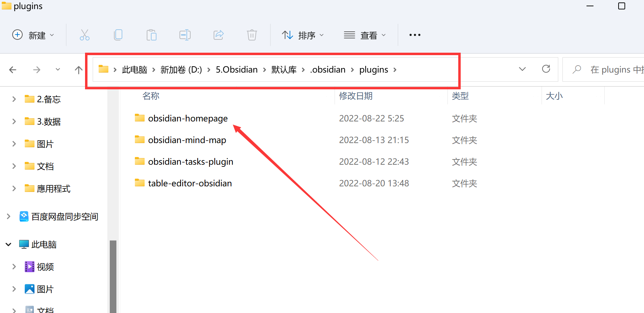Sort by 修改日期 column header
The height and width of the screenshot is (313, 644).
click(x=356, y=96)
